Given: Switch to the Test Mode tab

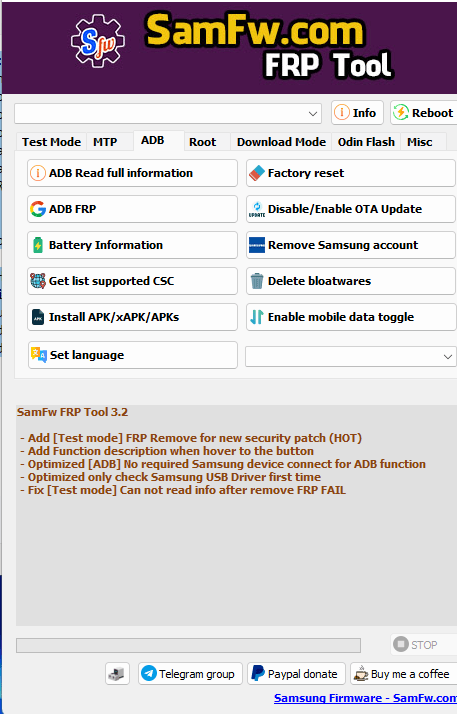Looking at the screenshot, I should pos(51,142).
